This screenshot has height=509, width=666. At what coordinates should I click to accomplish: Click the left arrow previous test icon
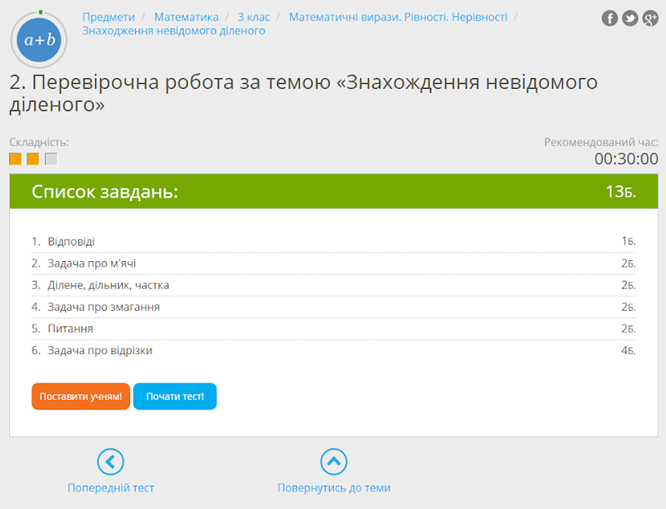coord(111,461)
